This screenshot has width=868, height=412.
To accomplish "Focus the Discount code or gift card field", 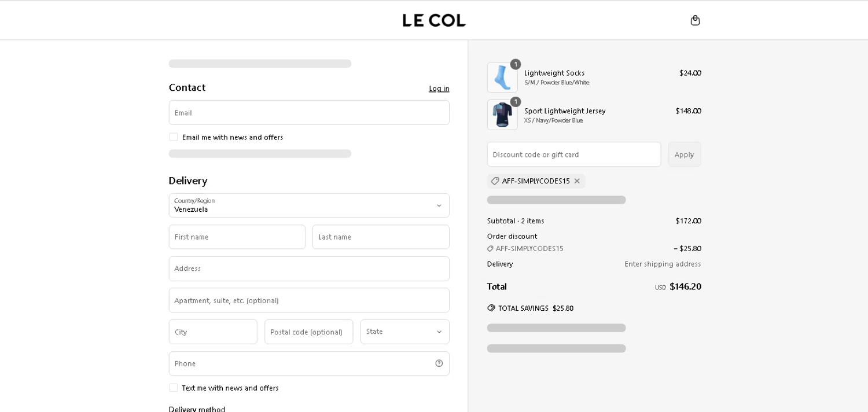I will (x=574, y=154).
